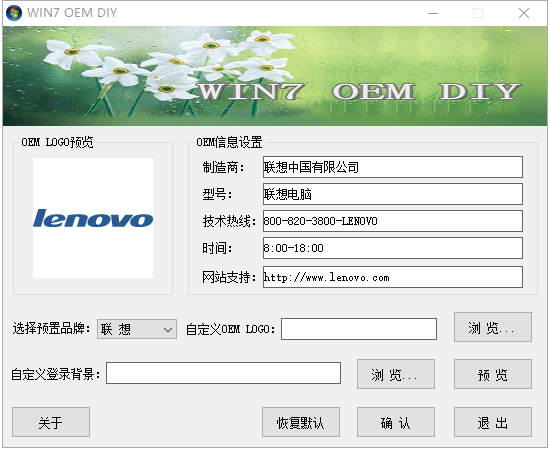The width and height of the screenshot is (550, 450).
Task: Click the WIN7 OEM DIY banner image
Action: [275, 76]
